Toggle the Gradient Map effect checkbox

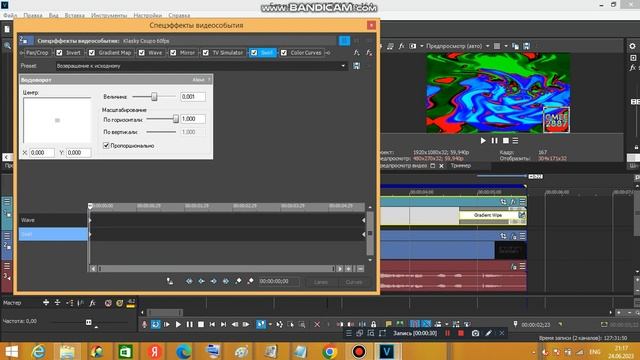tap(92, 53)
